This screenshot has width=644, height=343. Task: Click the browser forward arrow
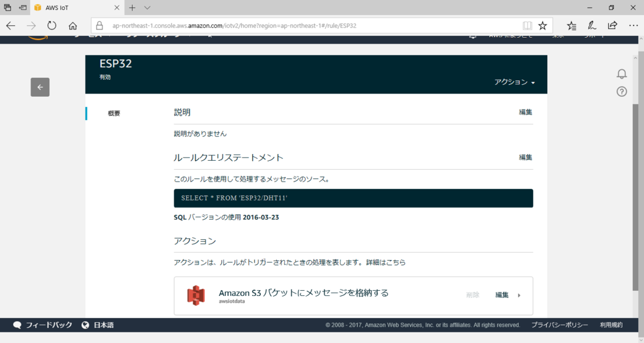(x=31, y=25)
